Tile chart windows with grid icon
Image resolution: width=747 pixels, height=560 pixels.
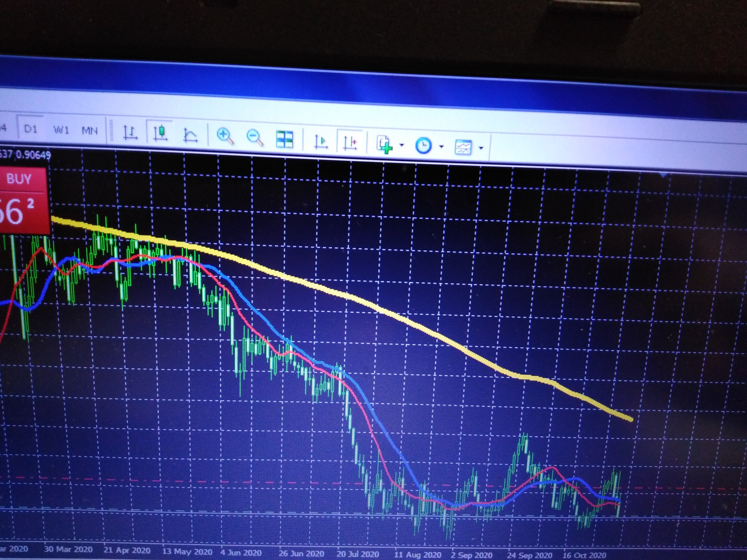point(285,139)
